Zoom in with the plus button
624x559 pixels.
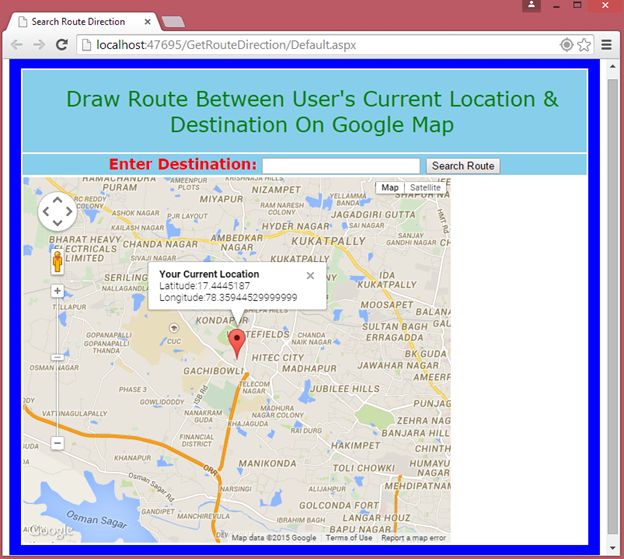coord(57,291)
